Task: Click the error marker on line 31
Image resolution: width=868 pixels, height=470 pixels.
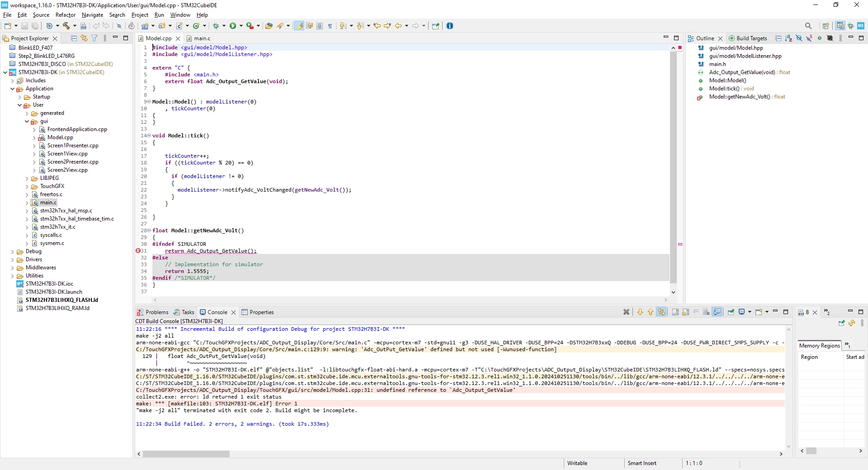Action: (138, 251)
